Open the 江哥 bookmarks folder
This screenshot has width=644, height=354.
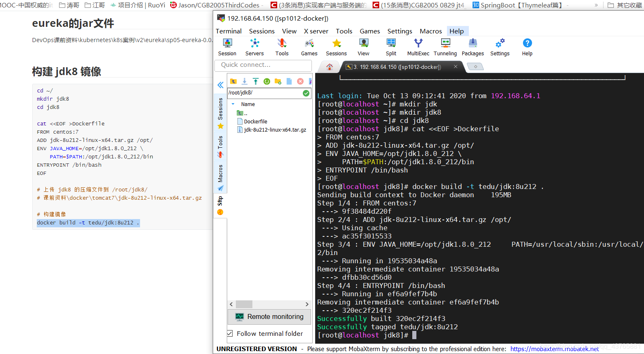[x=95, y=5]
